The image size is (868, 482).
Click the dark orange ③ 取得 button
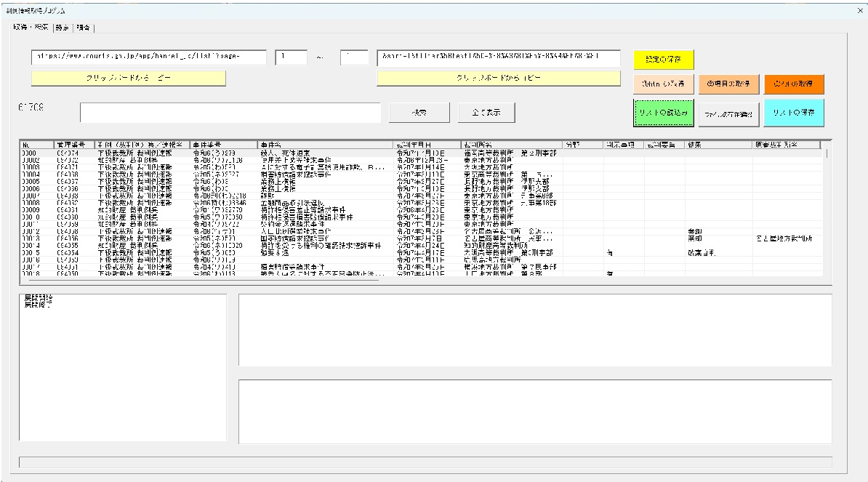794,84
